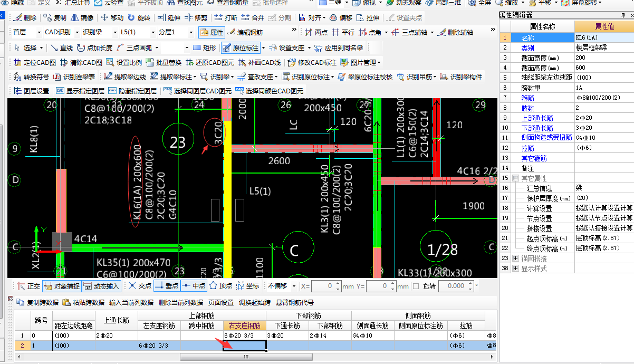Click 补画CAD线 draw CAD line
The height and width of the screenshot is (364, 634).
[260, 62]
